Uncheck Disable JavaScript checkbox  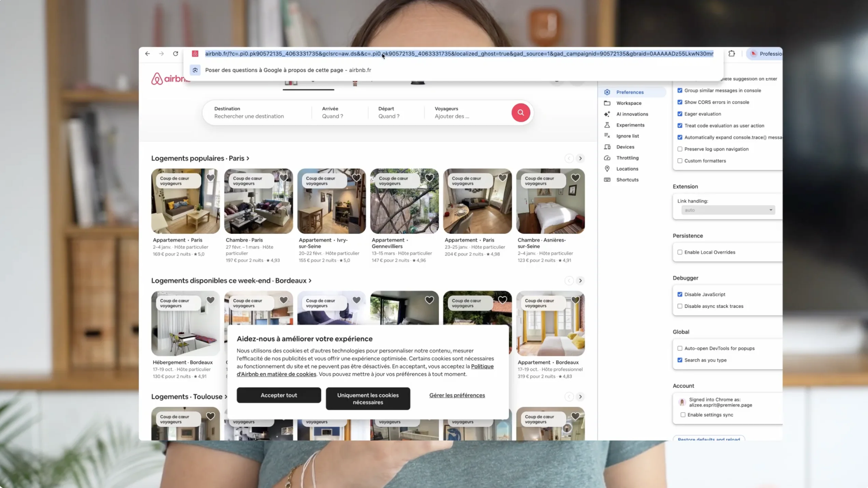tap(680, 294)
